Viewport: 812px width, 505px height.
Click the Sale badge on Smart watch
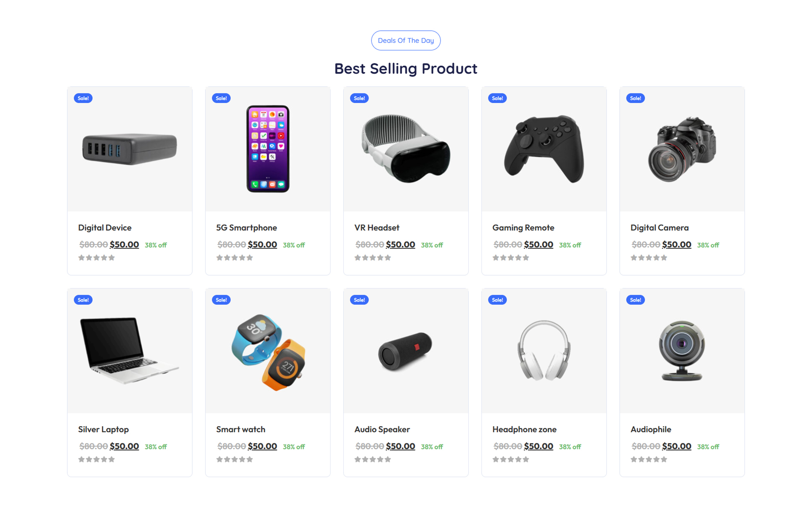[x=221, y=300]
